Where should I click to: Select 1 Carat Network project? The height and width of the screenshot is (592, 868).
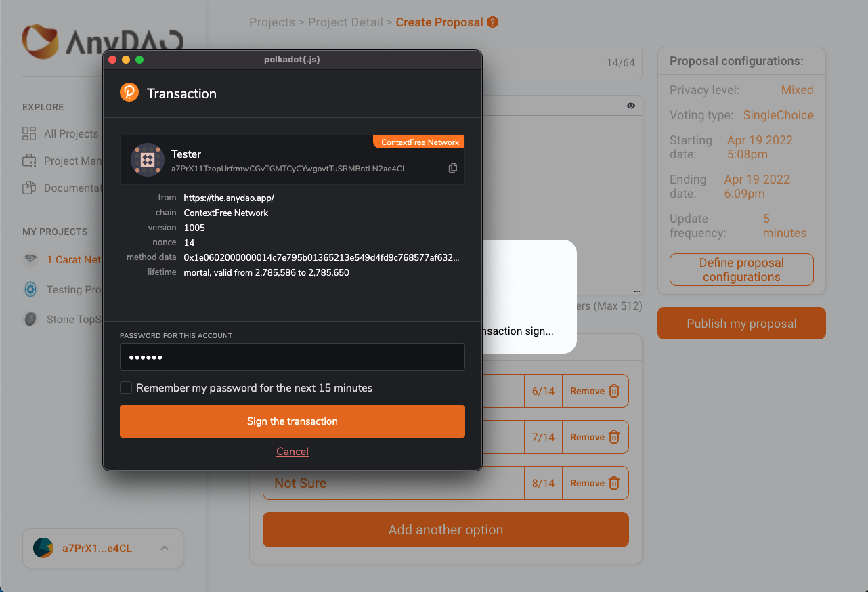click(74, 259)
